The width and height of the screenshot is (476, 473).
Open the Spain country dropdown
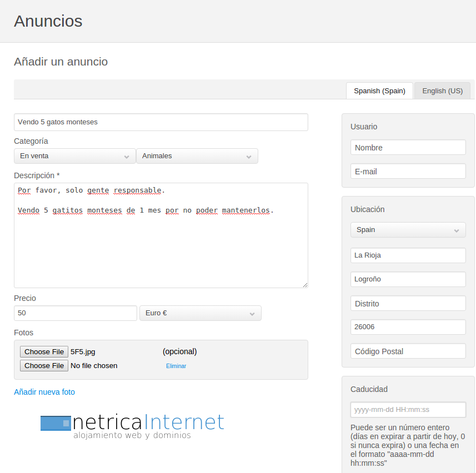pos(408,230)
